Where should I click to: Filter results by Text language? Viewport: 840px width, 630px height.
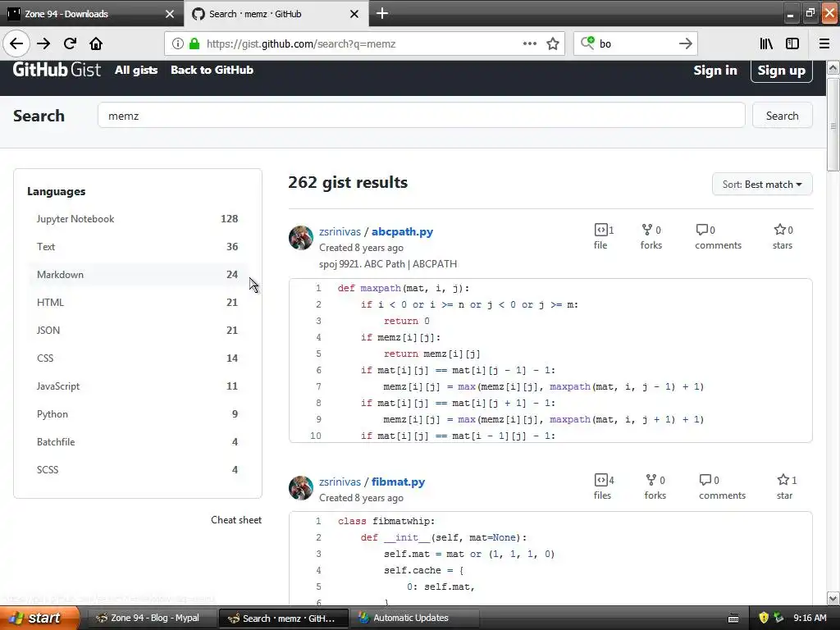coord(137,246)
